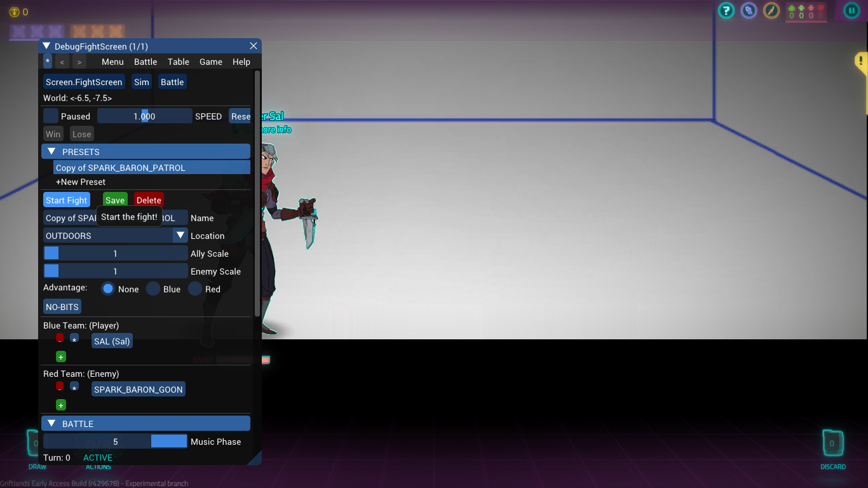
Task: Remove SPARK_BARON_GOON from Red Team
Action: point(60,386)
